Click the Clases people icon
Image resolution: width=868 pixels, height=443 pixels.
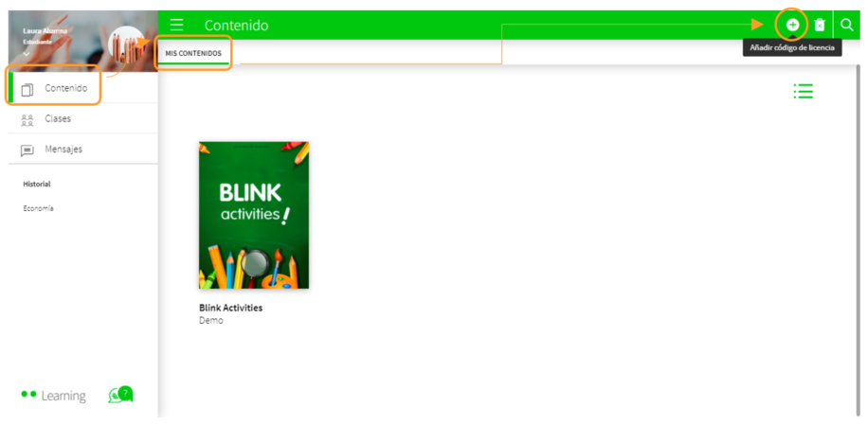coord(27,119)
